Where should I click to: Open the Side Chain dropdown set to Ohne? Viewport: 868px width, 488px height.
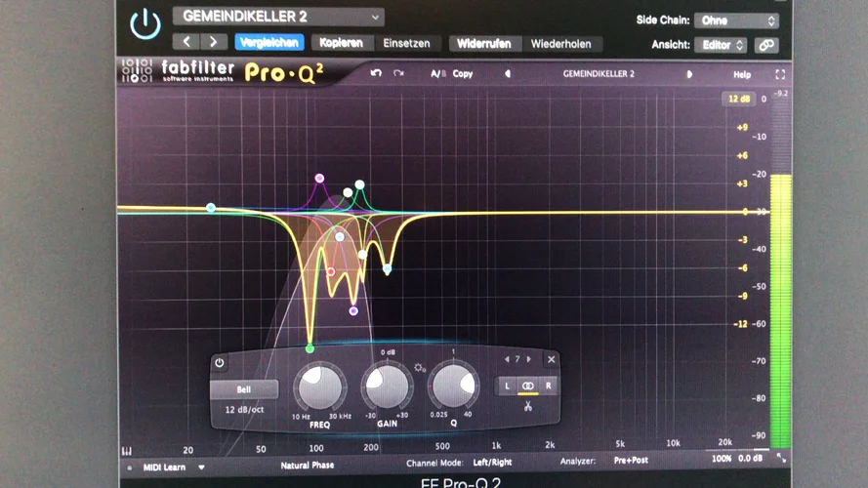(736, 20)
